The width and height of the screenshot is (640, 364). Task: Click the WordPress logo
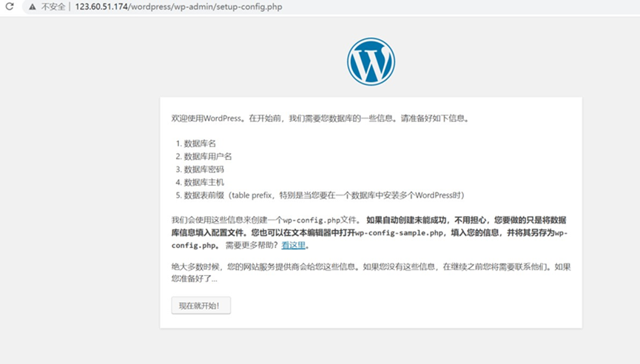pyautogui.click(x=371, y=61)
